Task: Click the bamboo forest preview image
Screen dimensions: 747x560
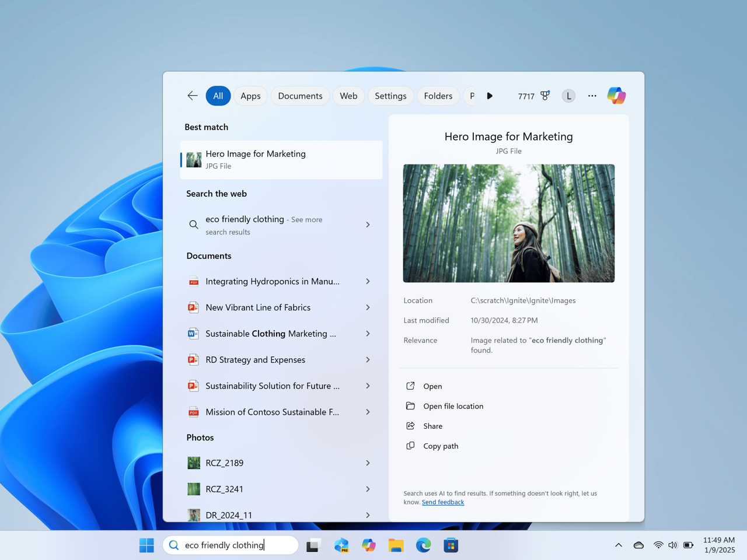Action: click(509, 223)
